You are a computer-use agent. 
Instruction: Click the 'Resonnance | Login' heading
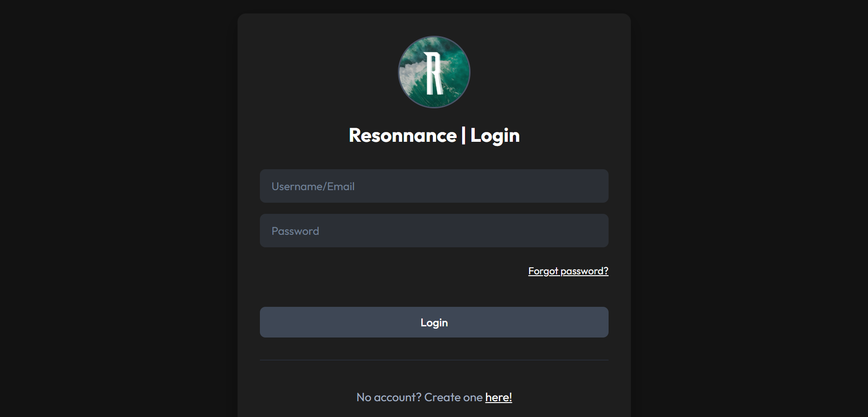(x=434, y=135)
